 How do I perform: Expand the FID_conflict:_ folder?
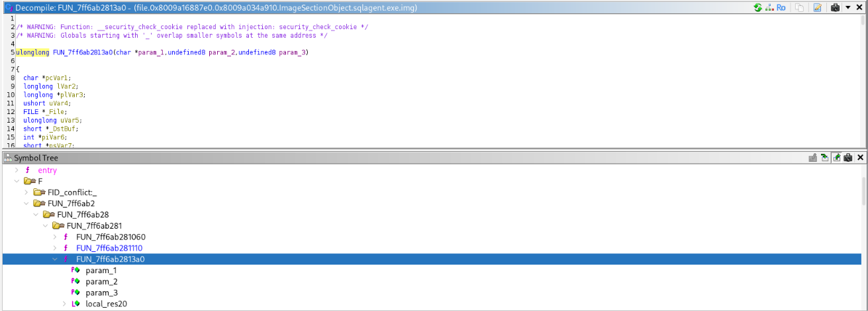click(26, 192)
